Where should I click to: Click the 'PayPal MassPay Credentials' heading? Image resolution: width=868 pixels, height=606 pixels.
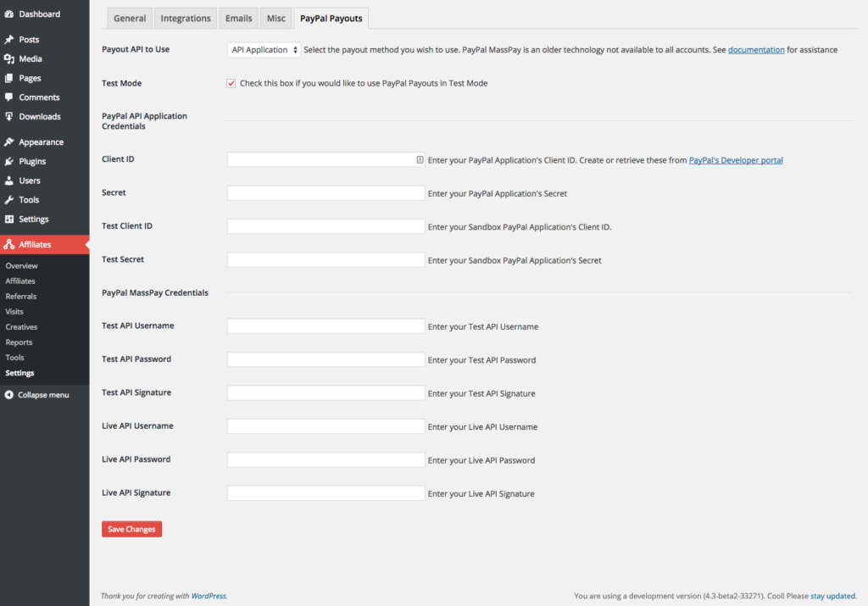click(x=155, y=292)
